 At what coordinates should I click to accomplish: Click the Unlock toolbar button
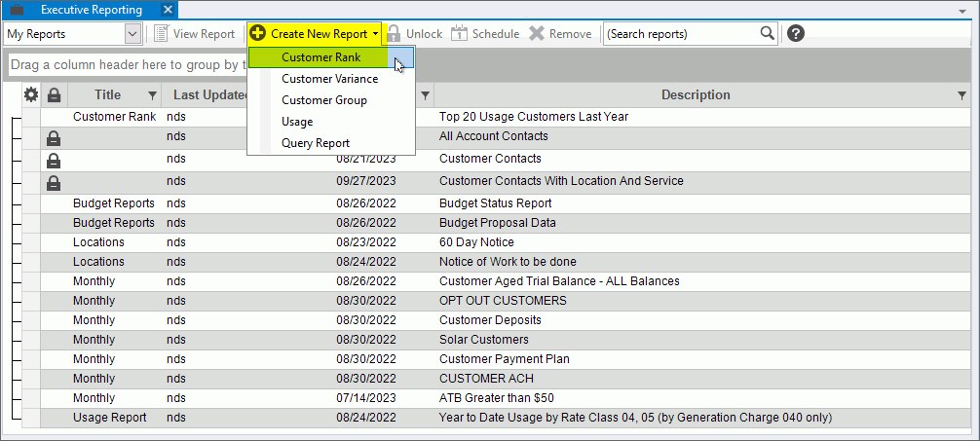414,34
